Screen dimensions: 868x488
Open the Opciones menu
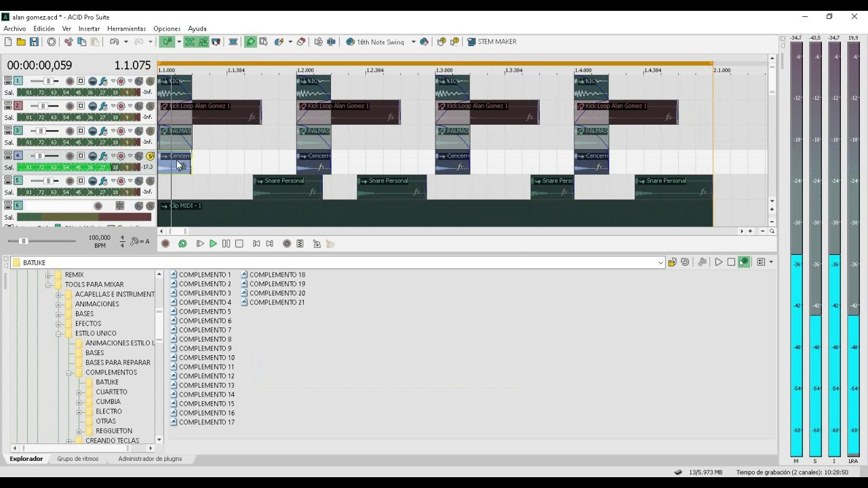coord(167,28)
